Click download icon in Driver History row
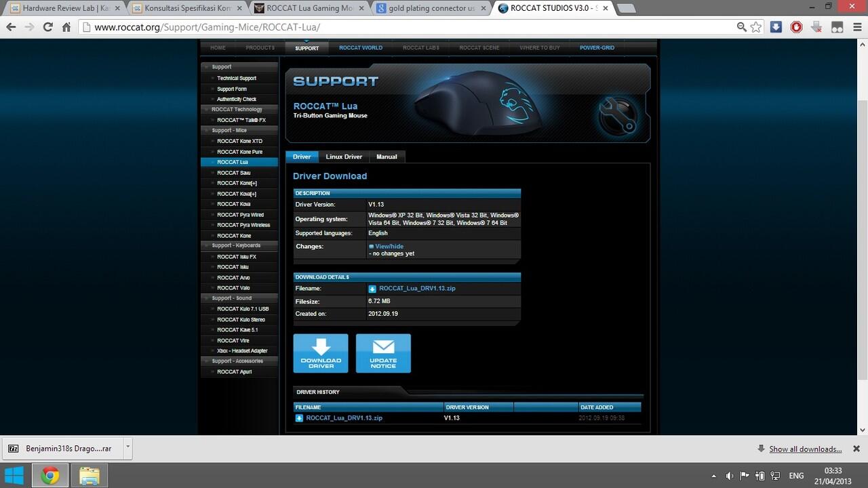 click(x=299, y=418)
